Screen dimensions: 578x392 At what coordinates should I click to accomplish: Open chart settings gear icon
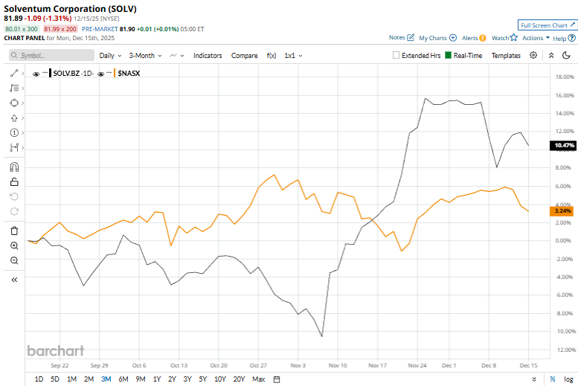pos(533,55)
